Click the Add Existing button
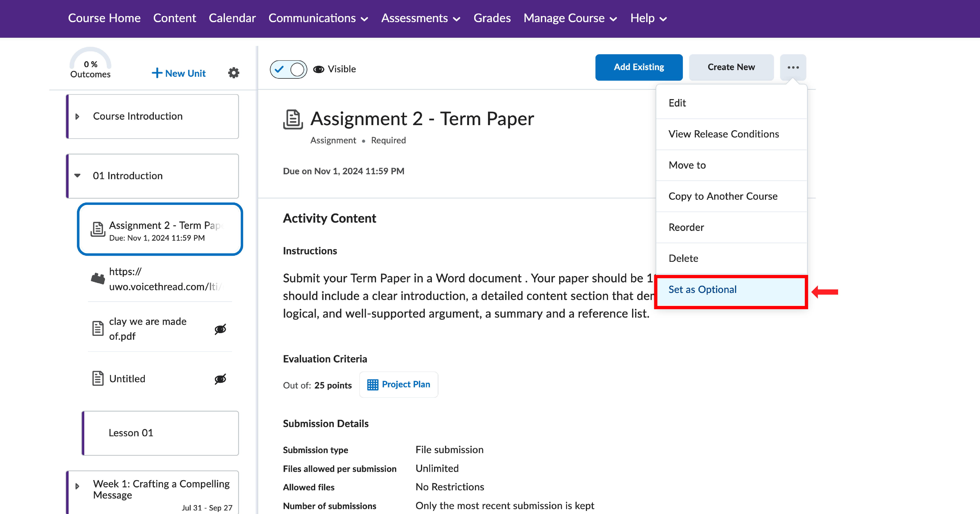Viewport: 980px width, 514px height. 639,67
